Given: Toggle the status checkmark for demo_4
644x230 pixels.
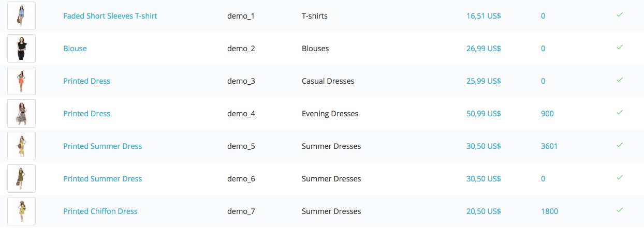Looking at the screenshot, I should 620,113.
